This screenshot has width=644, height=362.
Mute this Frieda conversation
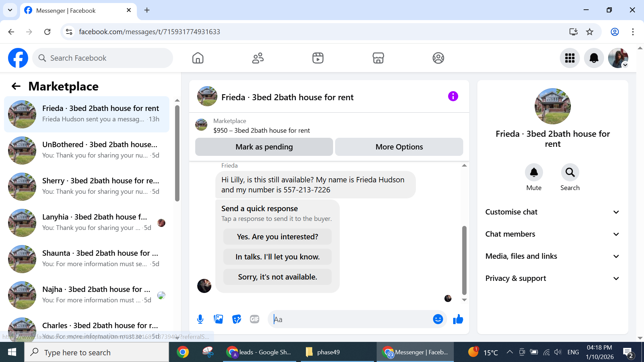tap(534, 173)
